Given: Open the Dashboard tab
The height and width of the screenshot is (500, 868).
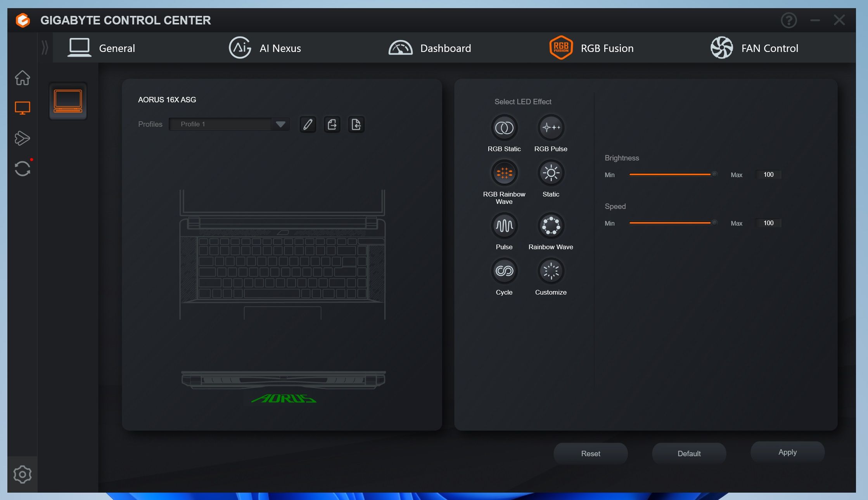Looking at the screenshot, I should 430,48.
